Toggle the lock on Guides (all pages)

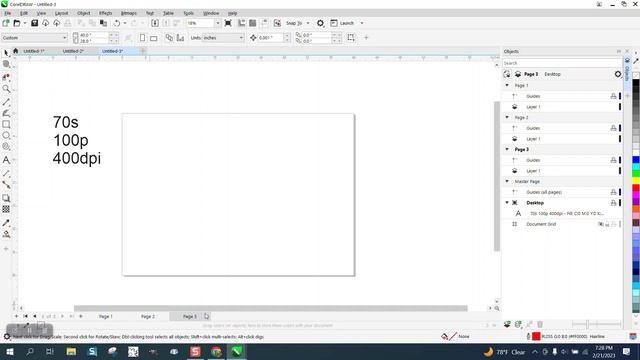click(x=613, y=192)
